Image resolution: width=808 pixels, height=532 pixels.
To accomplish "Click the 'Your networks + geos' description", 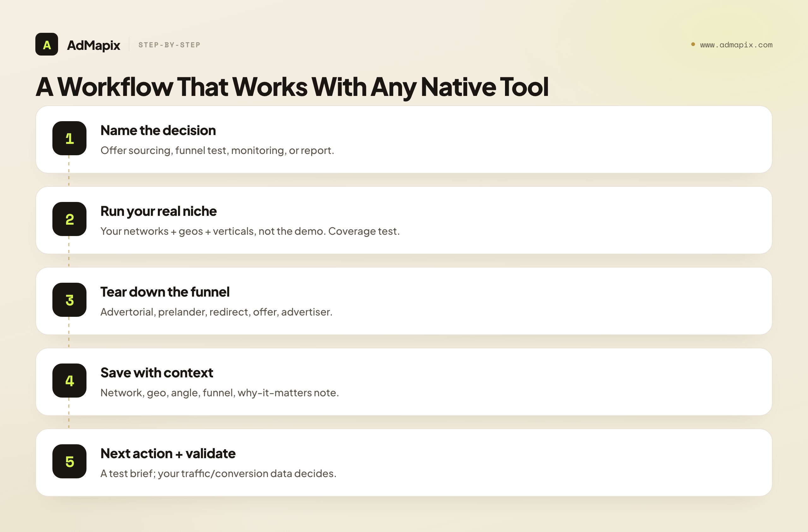I will [x=250, y=231].
